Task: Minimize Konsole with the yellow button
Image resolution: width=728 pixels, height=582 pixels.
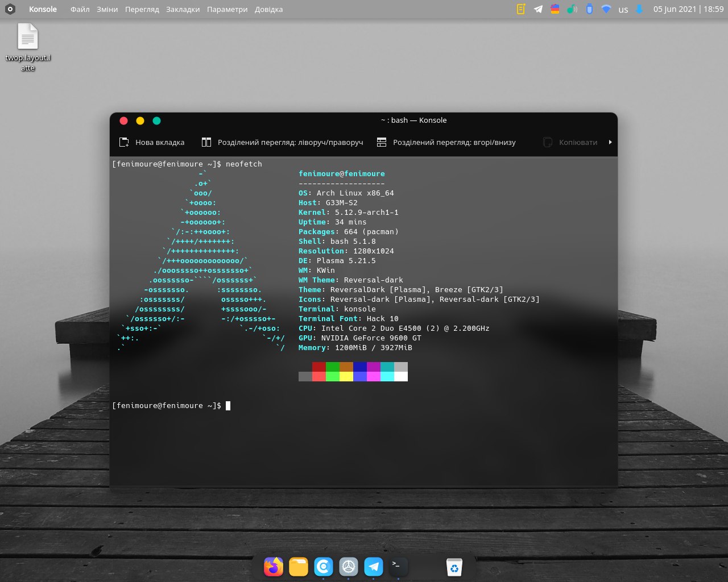Action: click(x=140, y=120)
